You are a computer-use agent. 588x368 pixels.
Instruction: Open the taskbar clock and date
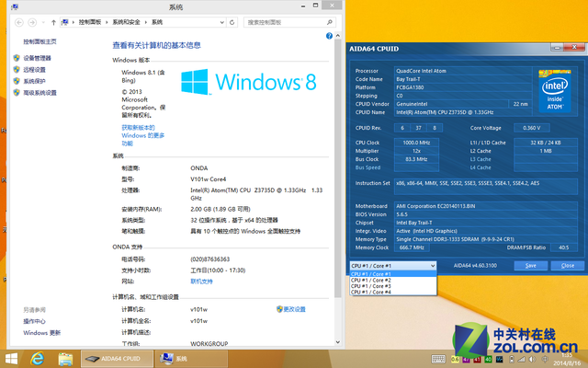(567, 359)
